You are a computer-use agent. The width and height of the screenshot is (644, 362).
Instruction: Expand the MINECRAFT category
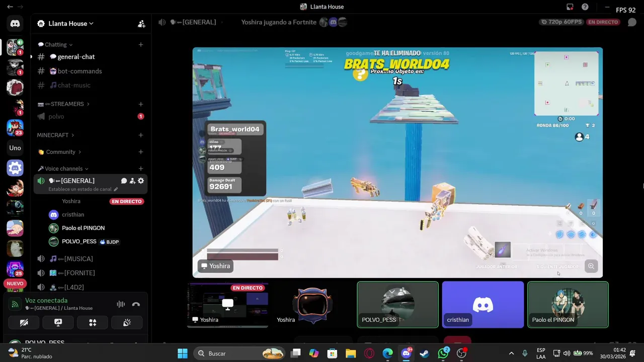[55, 135]
